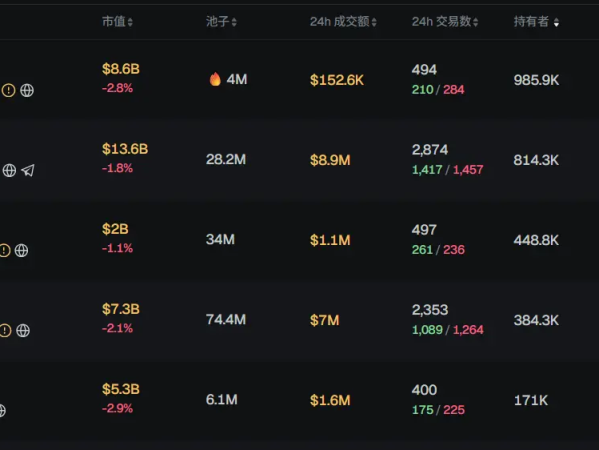
Task: Click sell count 284 in red
Action: (453, 90)
